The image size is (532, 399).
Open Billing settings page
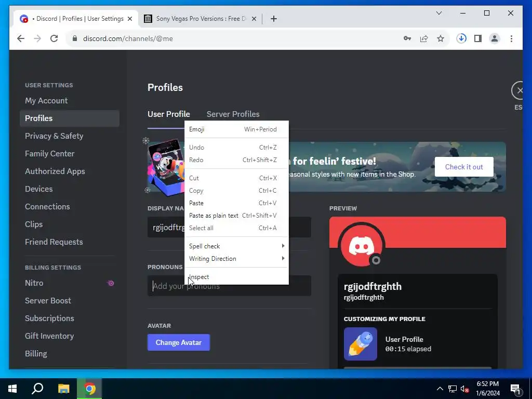(x=70, y=353)
